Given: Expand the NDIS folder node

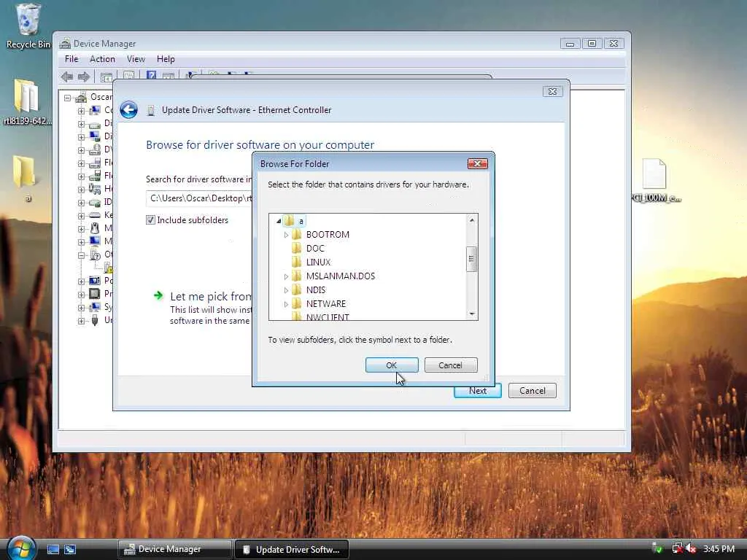Looking at the screenshot, I should tap(286, 290).
